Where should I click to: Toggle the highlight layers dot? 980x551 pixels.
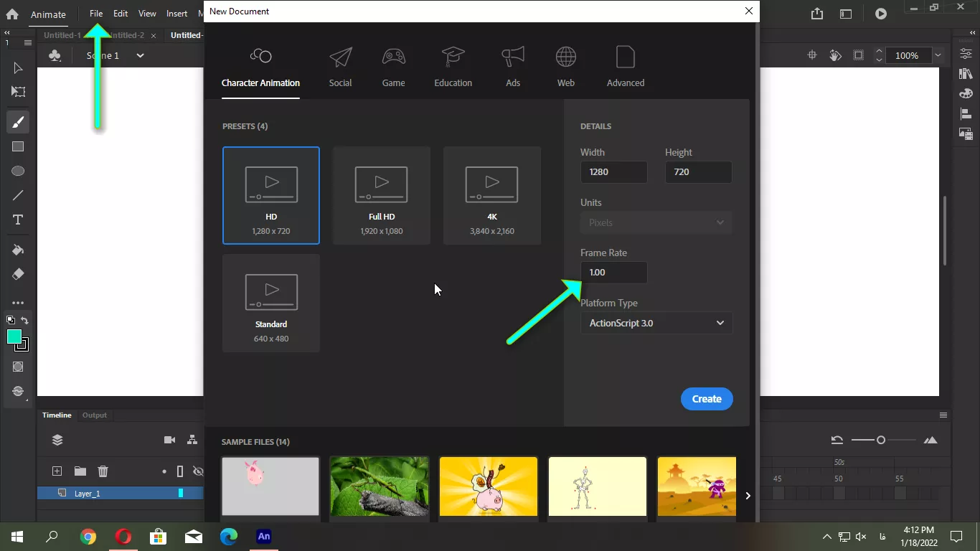tap(164, 471)
